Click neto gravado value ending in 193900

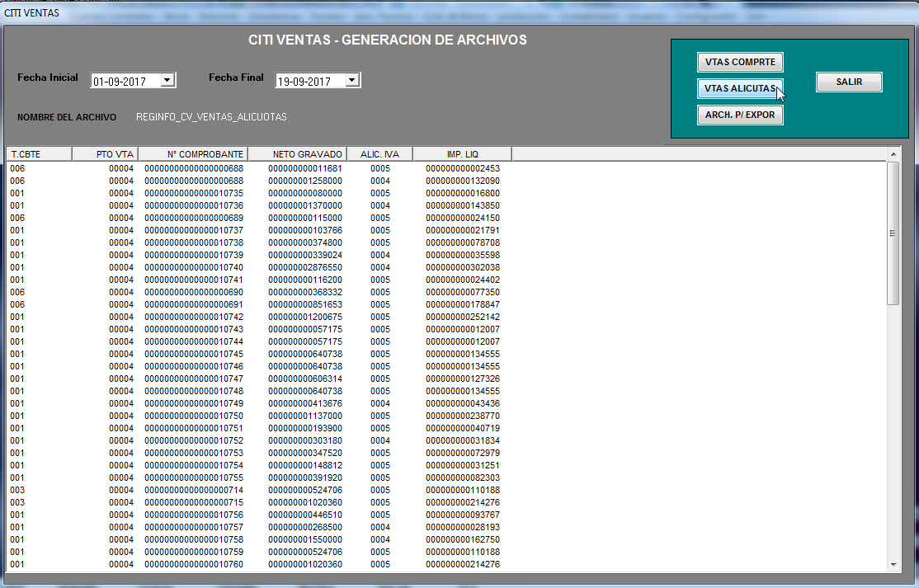[305, 428]
